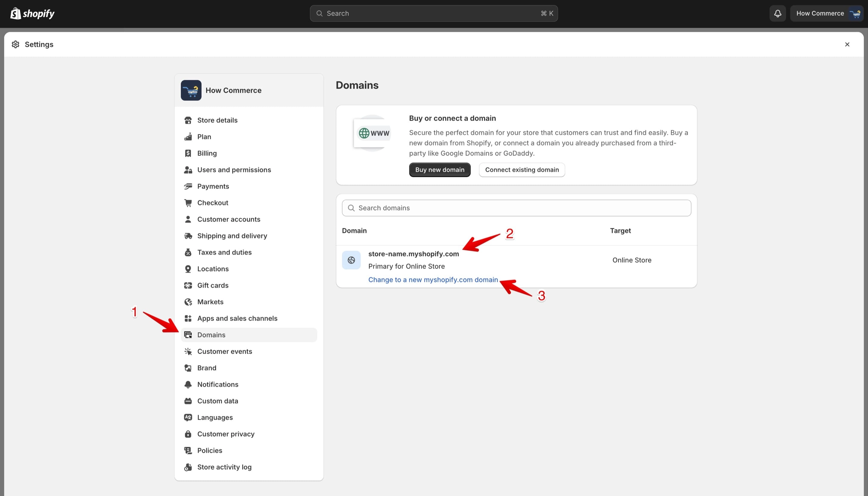Click the Store details storefront icon
The width and height of the screenshot is (868, 496).
[188, 120]
